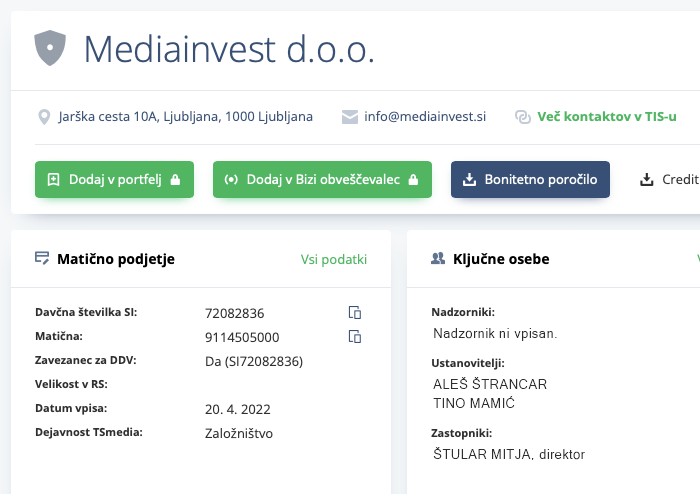Click the people icon next to Ključne osebe

pyautogui.click(x=438, y=258)
